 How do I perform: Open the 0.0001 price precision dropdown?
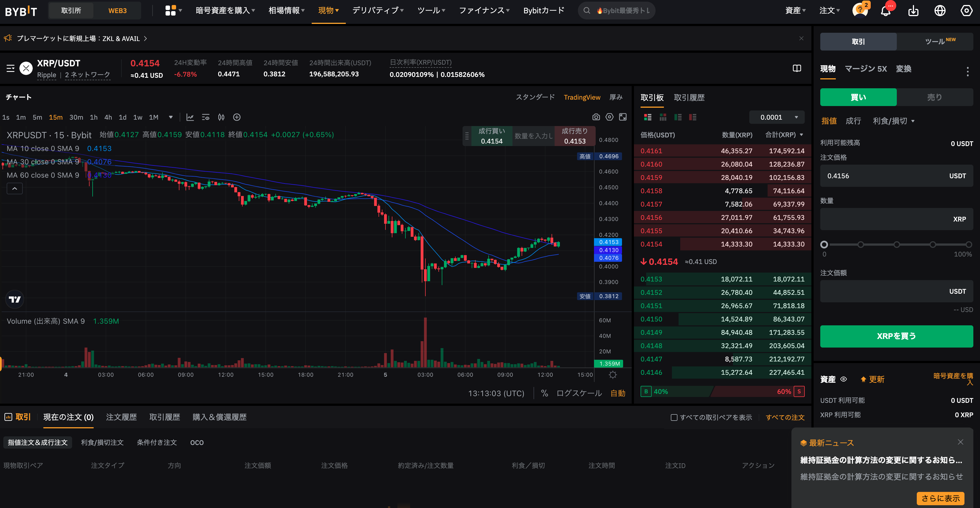click(x=776, y=117)
